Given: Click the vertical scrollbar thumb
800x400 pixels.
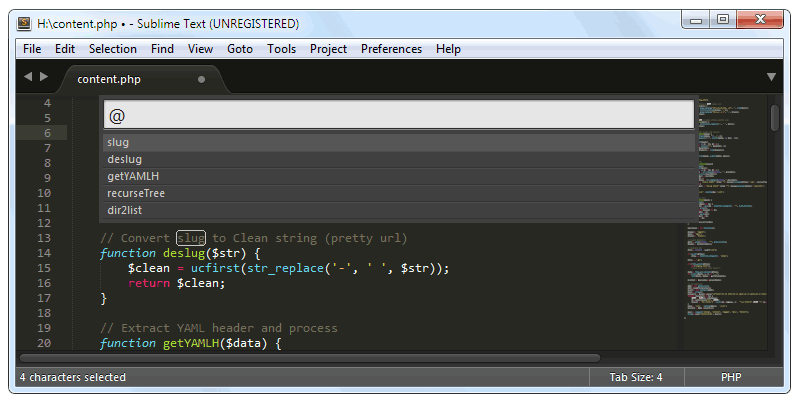Looking at the screenshot, I should [775, 118].
